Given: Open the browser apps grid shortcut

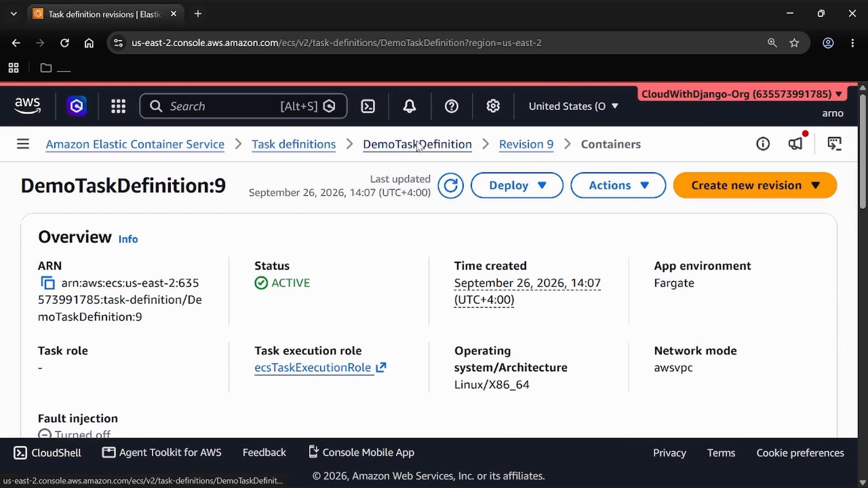Looking at the screenshot, I should click(14, 68).
